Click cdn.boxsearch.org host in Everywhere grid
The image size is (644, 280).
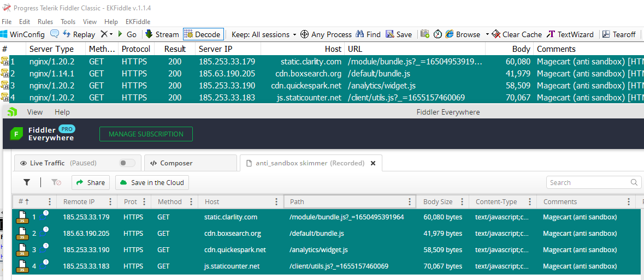point(233,233)
